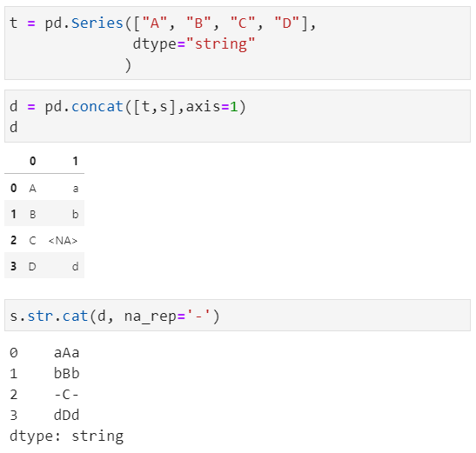This screenshot has width=476, height=453.
Task: Click the dtype: string output text
Action: (66, 436)
